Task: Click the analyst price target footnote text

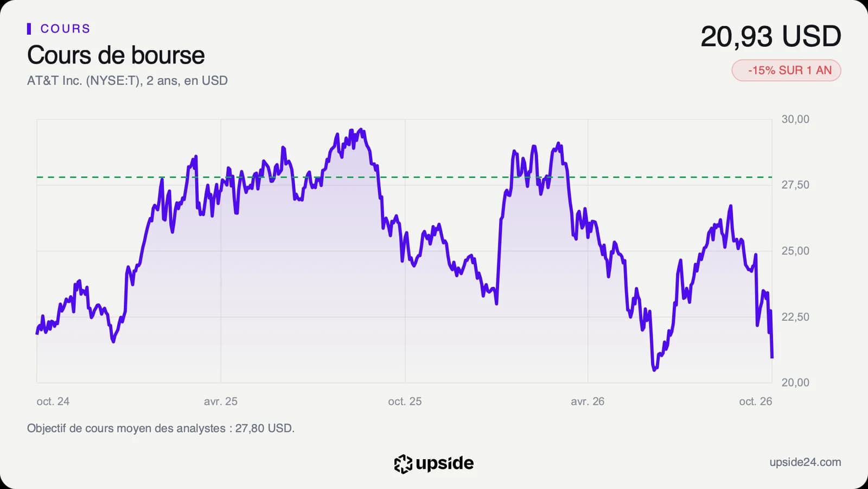Action: click(161, 428)
